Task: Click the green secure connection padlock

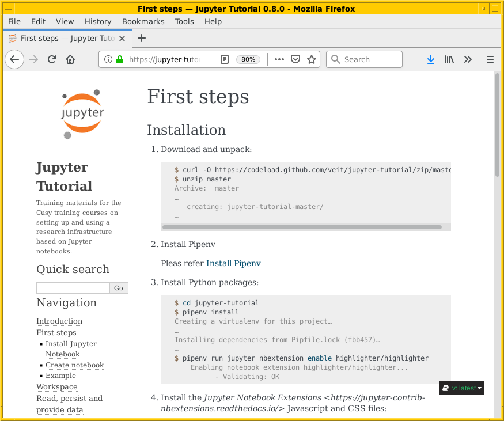Action: [x=120, y=59]
